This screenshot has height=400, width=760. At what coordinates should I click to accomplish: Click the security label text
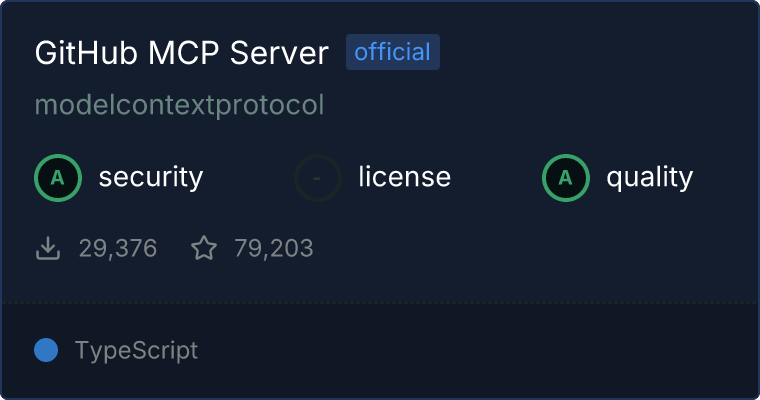pyautogui.click(x=151, y=177)
